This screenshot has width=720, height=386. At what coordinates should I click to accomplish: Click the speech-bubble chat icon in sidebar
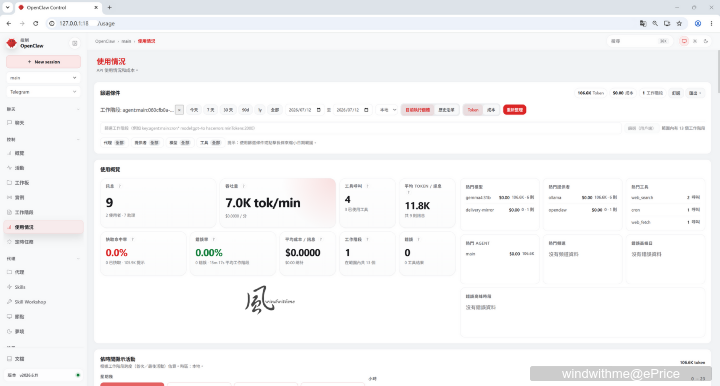point(9,123)
